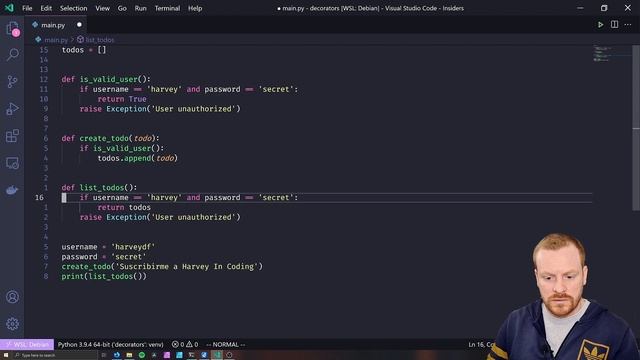Click the 'def create_todo(todo):' line

(111, 138)
